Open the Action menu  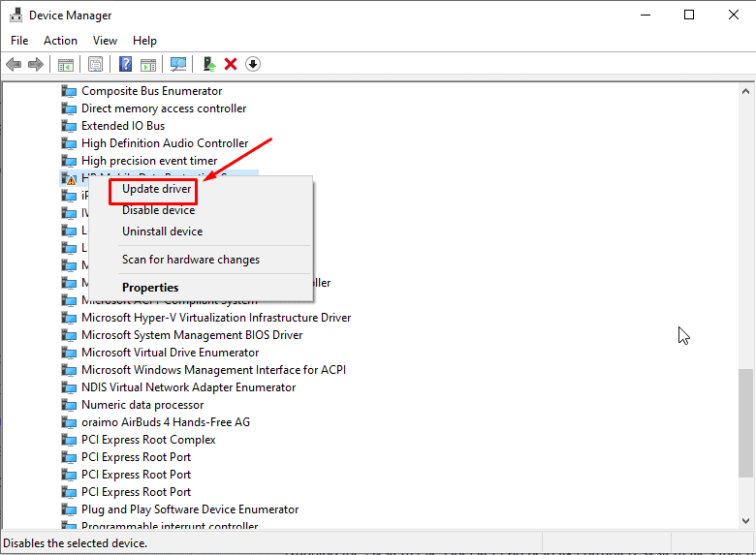pyautogui.click(x=60, y=41)
